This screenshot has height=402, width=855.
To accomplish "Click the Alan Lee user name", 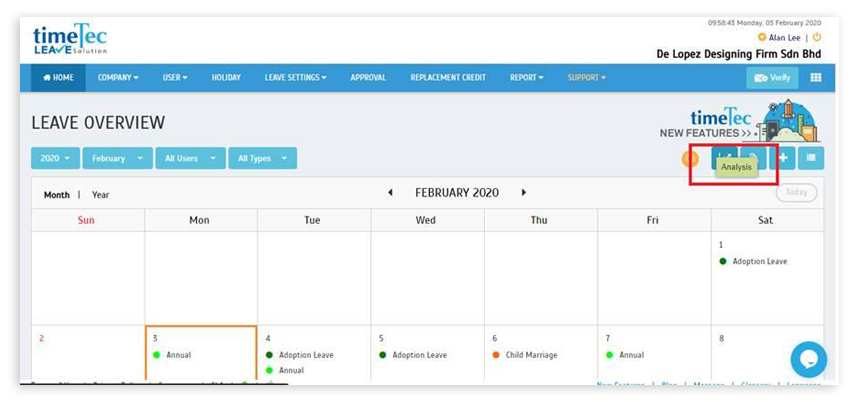I will (x=784, y=38).
